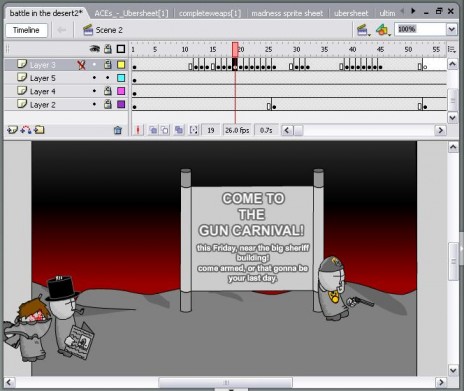Screen dimensions: 464x391
Task: Click the stage vertical scroll down arrow
Action: pyautogui.click(x=453, y=370)
